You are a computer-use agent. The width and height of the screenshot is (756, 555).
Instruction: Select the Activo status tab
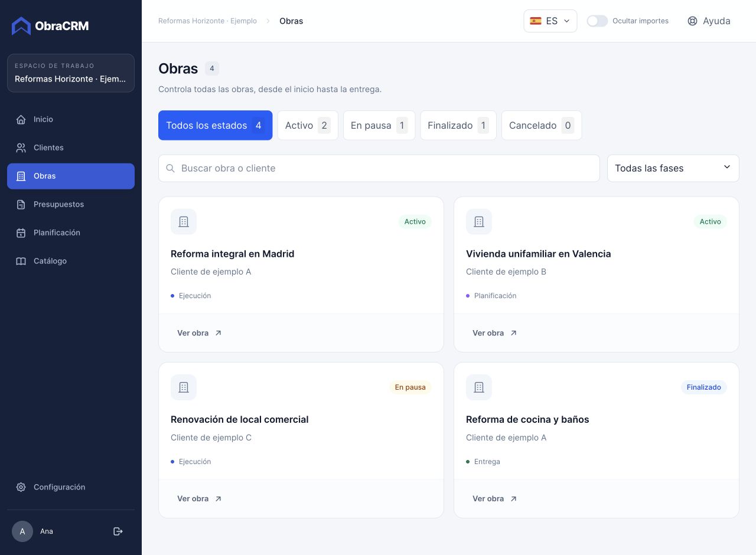click(308, 125)
